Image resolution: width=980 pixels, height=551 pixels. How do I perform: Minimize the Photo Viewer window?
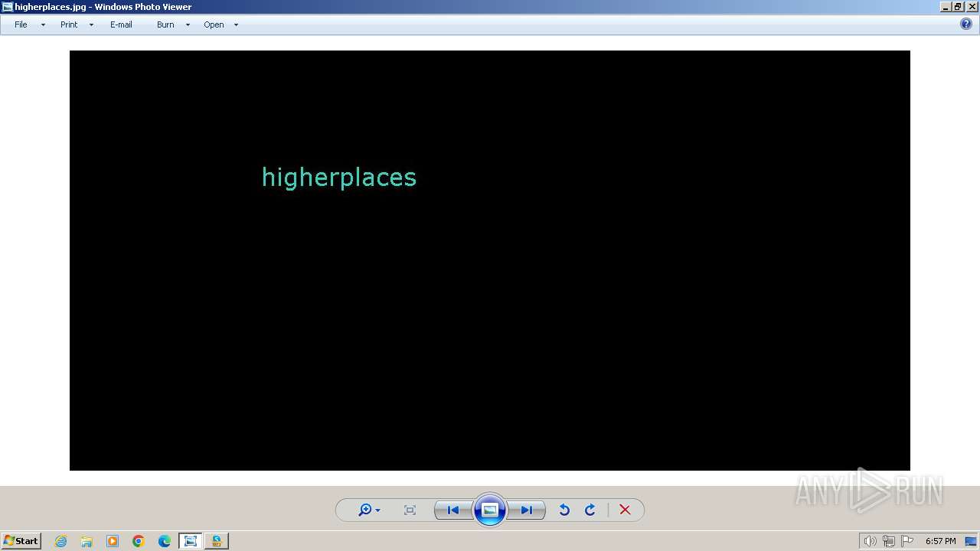pos(946,7)
